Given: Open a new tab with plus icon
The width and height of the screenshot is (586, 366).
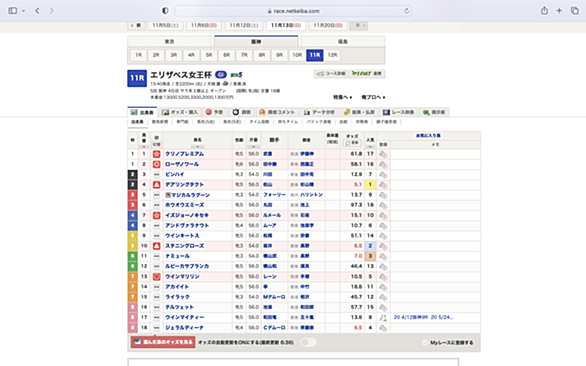Looking at the screenshot, I should 559,10.
